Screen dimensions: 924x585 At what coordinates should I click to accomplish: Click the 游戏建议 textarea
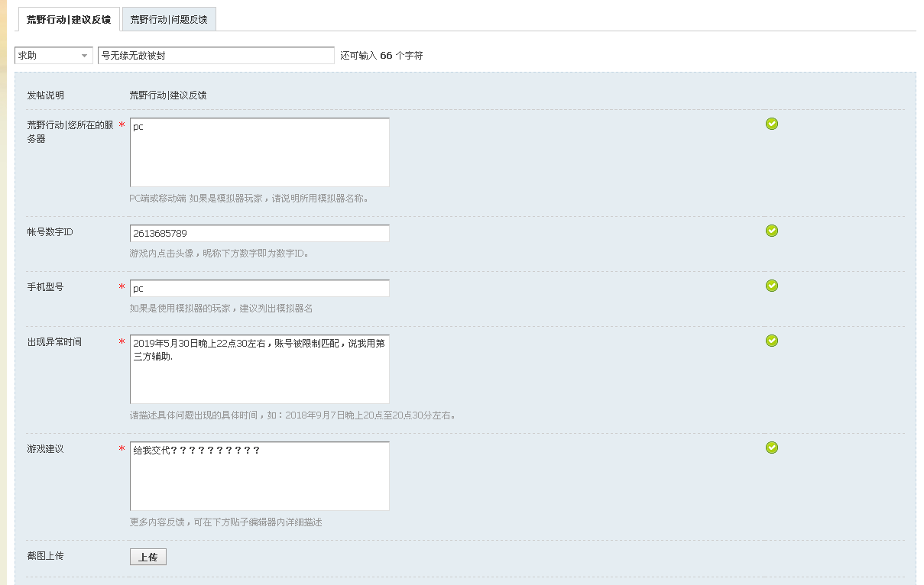pyautogui.click(x=260, y=476)
